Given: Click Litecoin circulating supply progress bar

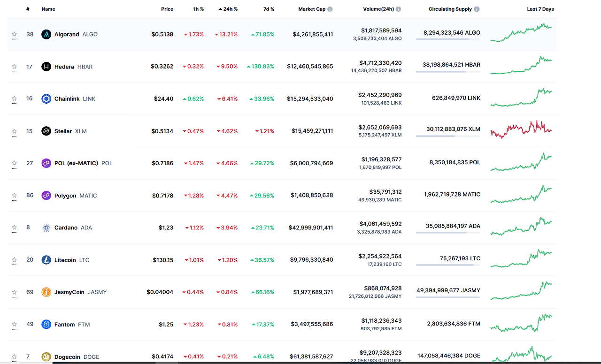Looking at the screenshot, I should [x=448, y=265].
